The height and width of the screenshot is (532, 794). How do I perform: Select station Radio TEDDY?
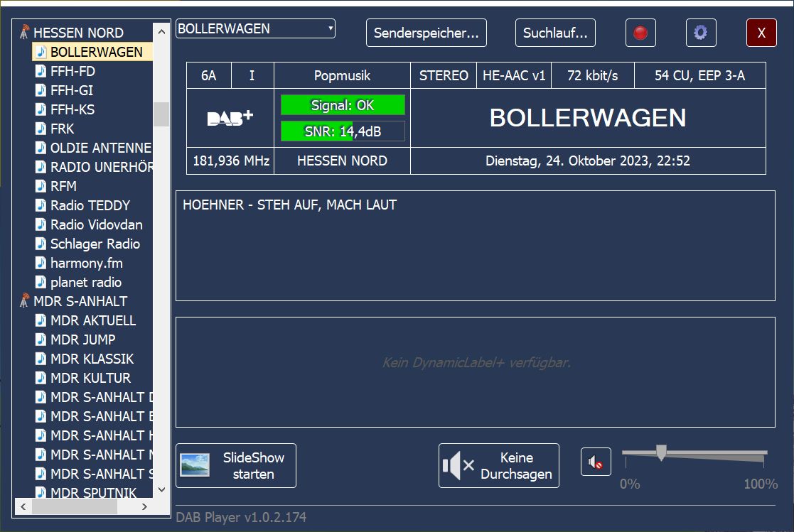click(x=90, y=205)
